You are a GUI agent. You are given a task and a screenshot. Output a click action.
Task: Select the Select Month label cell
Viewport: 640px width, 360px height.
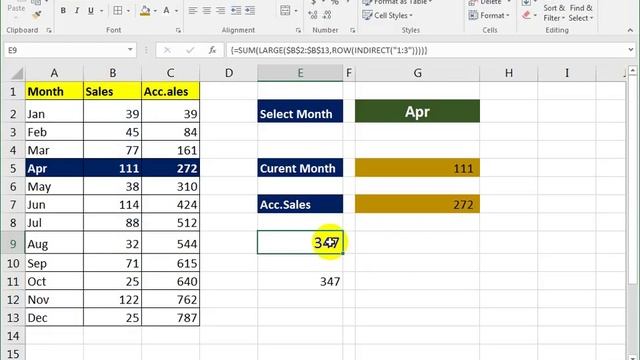point(300,111)
